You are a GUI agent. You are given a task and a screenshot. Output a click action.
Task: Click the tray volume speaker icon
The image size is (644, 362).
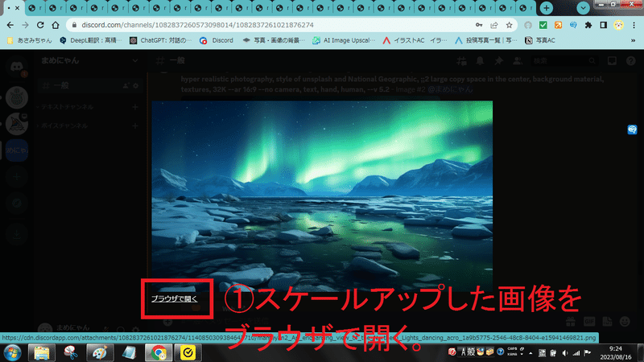coord(565,352)
